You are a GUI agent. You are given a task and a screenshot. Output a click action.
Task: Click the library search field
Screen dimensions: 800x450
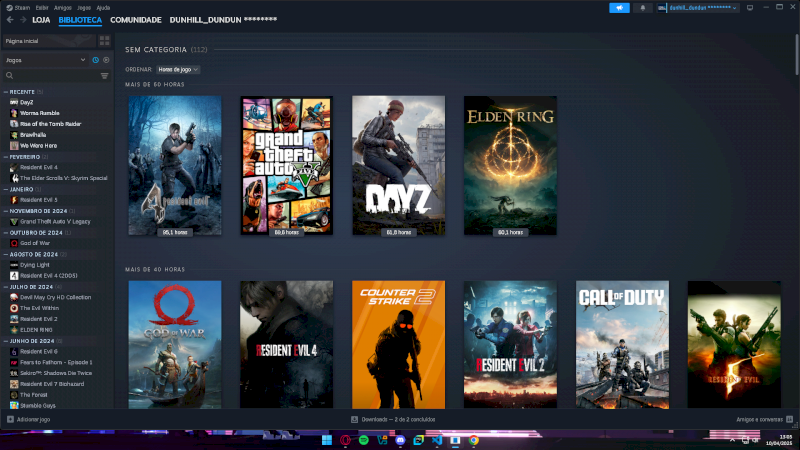[x=50, y=76]
